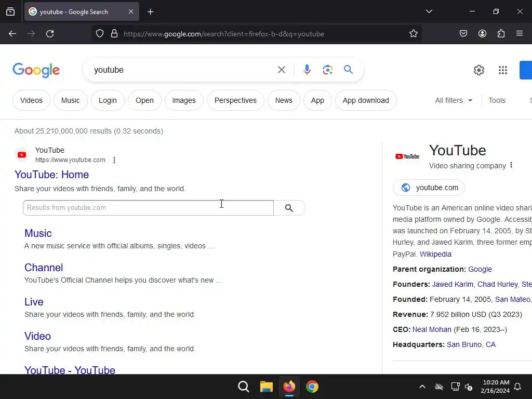Open Jawed Karim founder link
The width and height of the screenshot is (532, 399).
pos(453,284)
